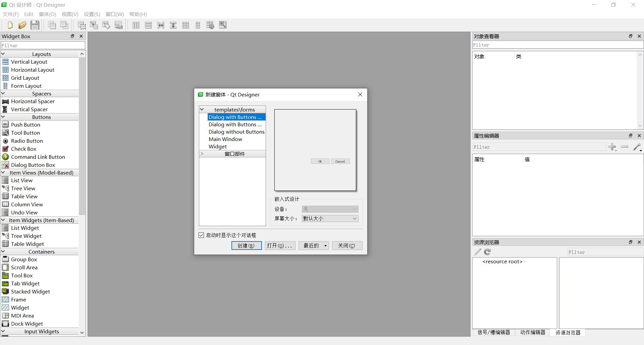Select the Edit Signals/Slots mode icon
The image size is (644, 345).
pos(94,25)
